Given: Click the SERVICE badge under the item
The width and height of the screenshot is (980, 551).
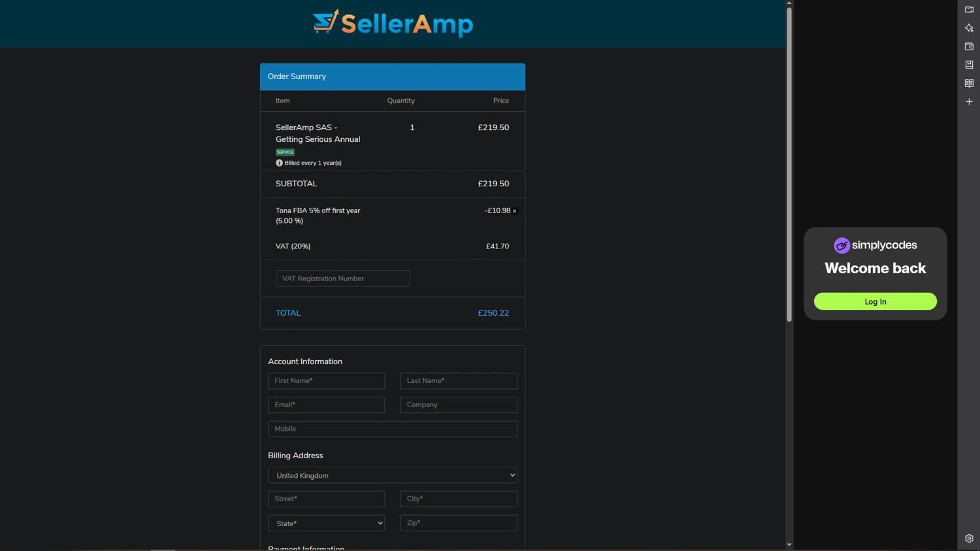Looking at the screenshot, I should (x=285, y=152).
